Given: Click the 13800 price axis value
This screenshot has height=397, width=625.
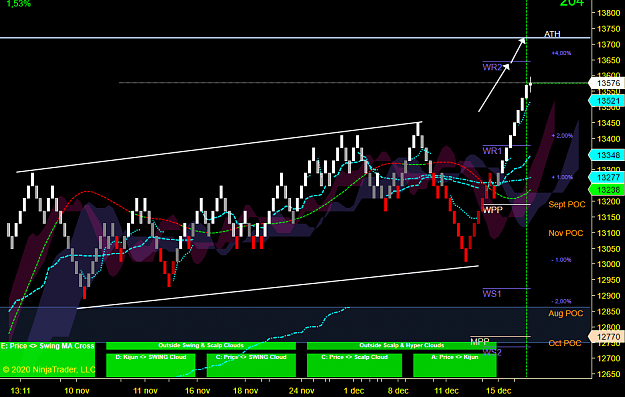Looking at the screenshot, I should click(608, 13).
